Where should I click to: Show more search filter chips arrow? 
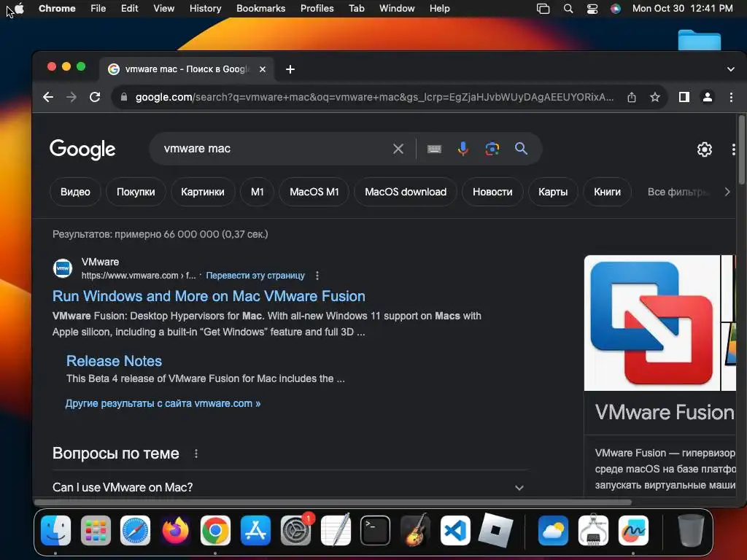[727, 192]
